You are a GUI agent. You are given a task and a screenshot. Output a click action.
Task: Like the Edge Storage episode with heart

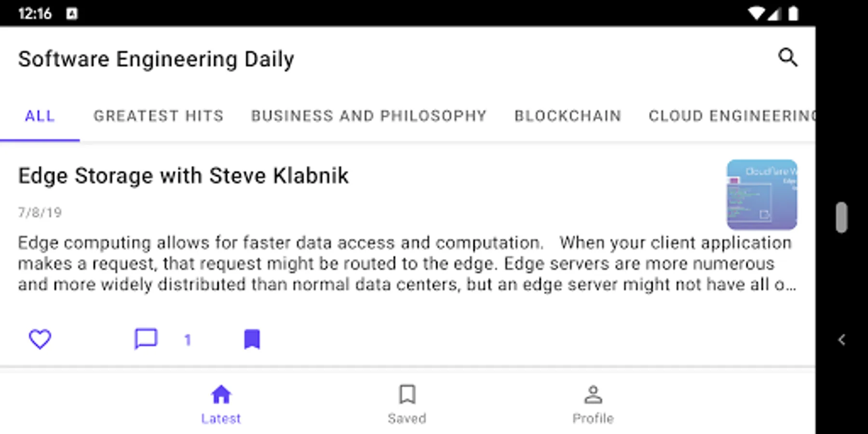[40, 339]
